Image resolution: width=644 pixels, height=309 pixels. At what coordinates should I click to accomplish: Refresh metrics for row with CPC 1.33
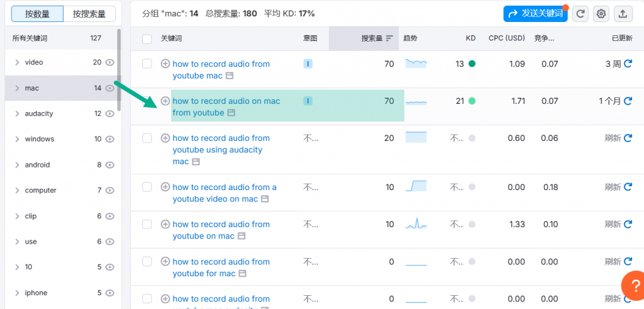628,224
